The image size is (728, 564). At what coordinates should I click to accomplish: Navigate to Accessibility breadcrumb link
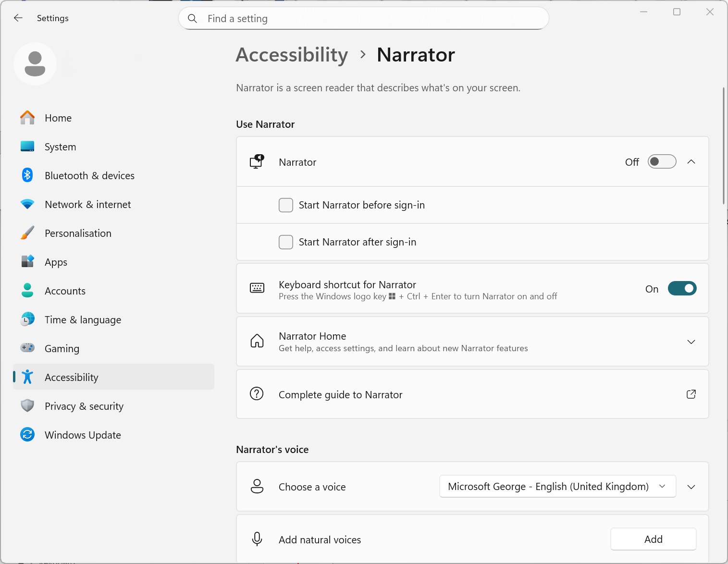292,55
